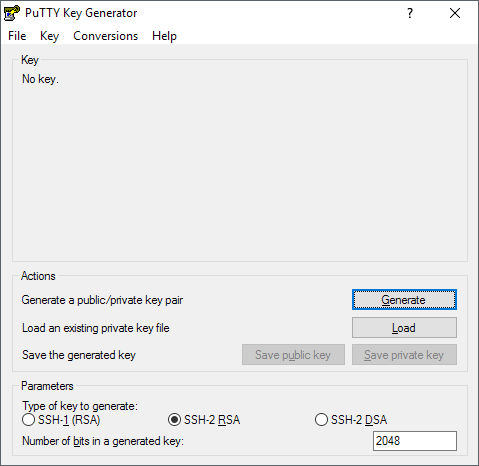Click the "Number of bits in a generated key" label
The width and height of the screenshot is (479, 466).
tap(103, 441)
